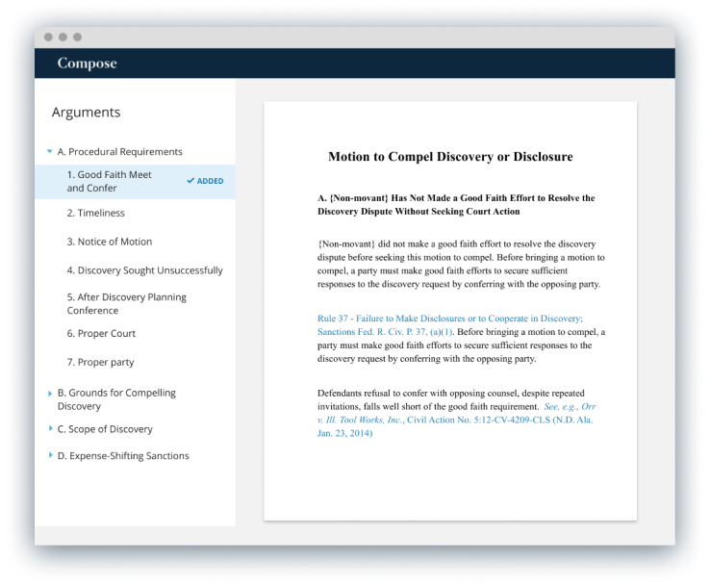Image resolution: width=710 pixels, height=588 pixels.
Task: Click the Motion to Compel Discovery title
Action: point(450,156)
